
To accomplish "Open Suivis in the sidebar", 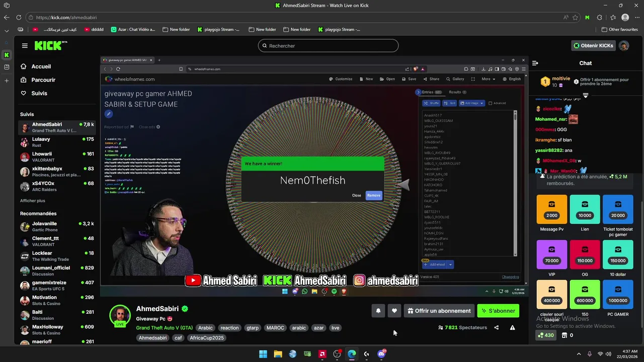I will pos(39,94).
